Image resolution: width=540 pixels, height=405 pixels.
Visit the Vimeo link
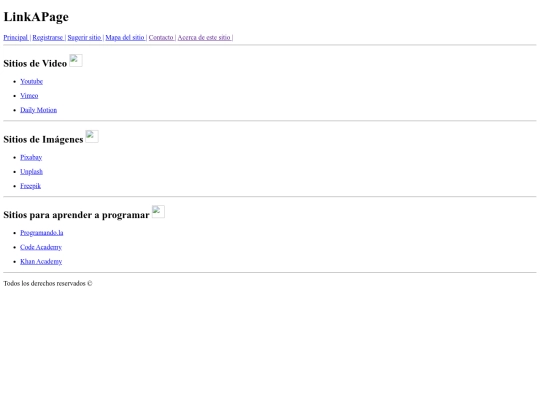pos(29,96)
